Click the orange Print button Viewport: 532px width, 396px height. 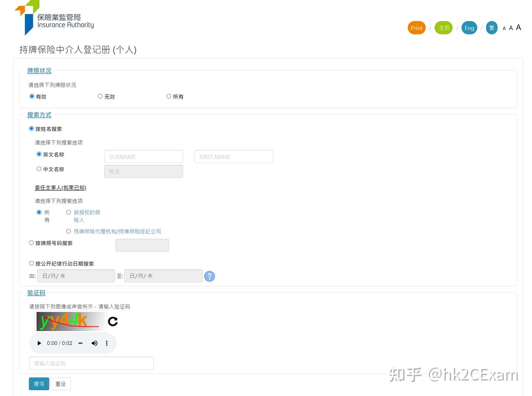[416, 28]
